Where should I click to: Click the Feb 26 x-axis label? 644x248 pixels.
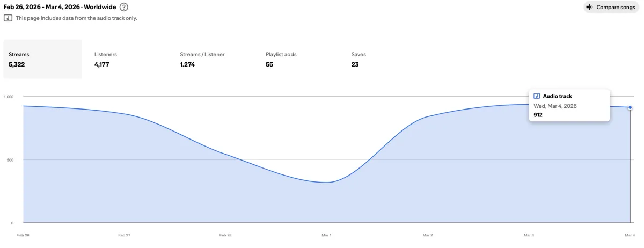[23, 235]
